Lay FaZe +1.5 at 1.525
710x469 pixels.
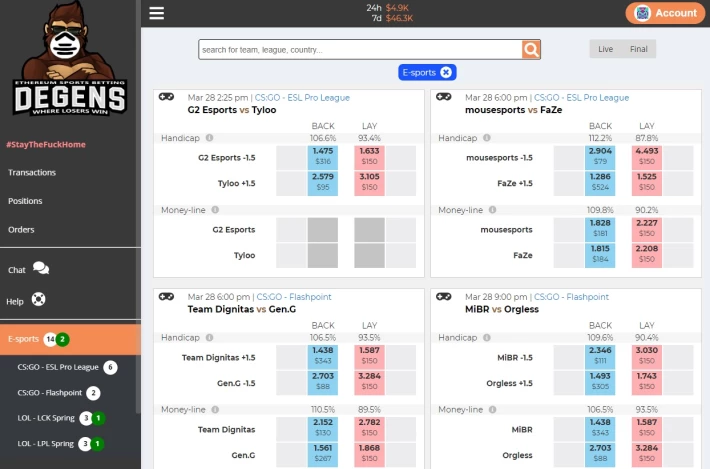[647, 183]
